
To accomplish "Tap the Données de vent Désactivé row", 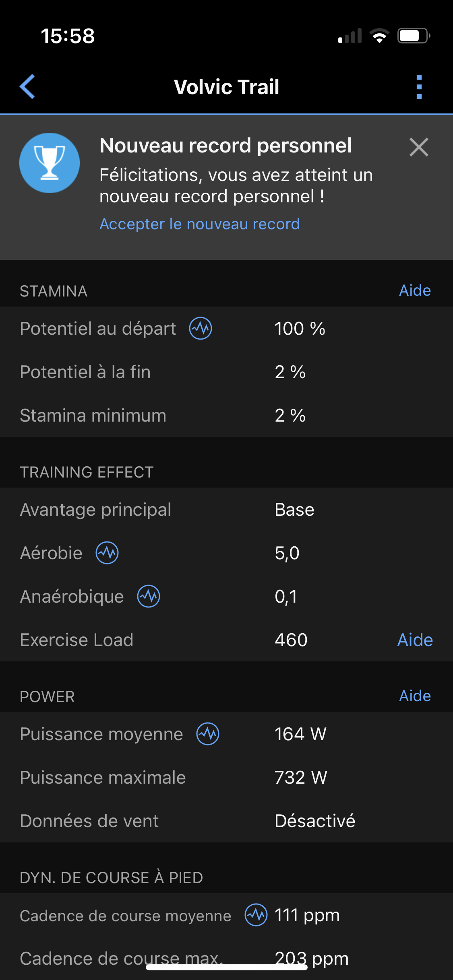I will (226, 821).
